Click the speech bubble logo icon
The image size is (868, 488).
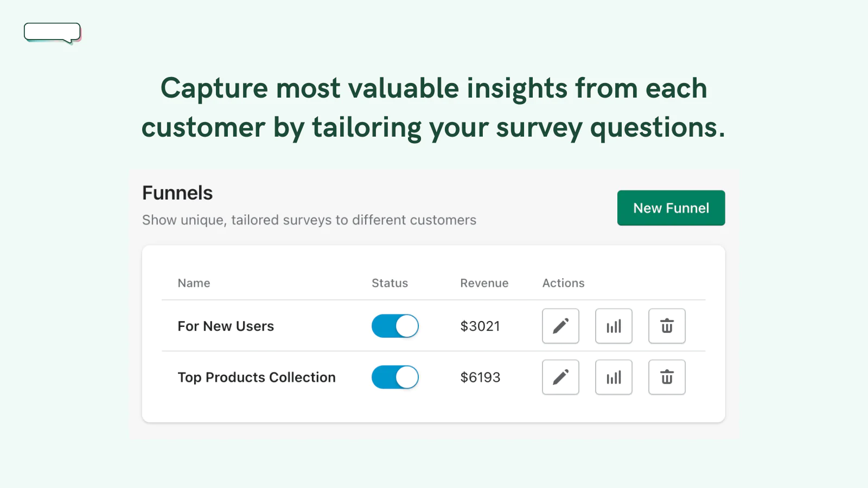(53, 33)
